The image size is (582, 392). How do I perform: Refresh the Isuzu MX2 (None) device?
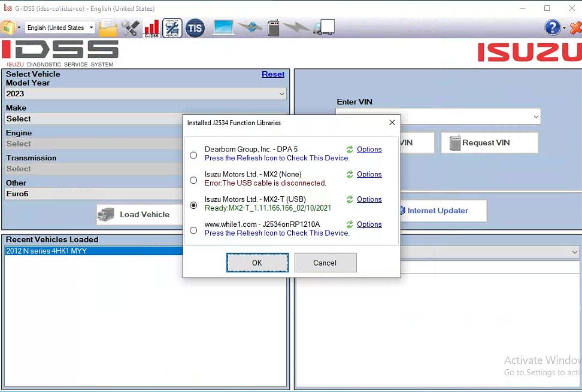point(350,174)
